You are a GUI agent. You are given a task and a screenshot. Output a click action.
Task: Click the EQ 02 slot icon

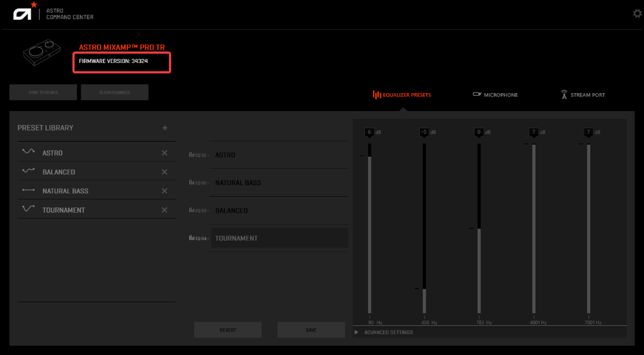(191, 182)
